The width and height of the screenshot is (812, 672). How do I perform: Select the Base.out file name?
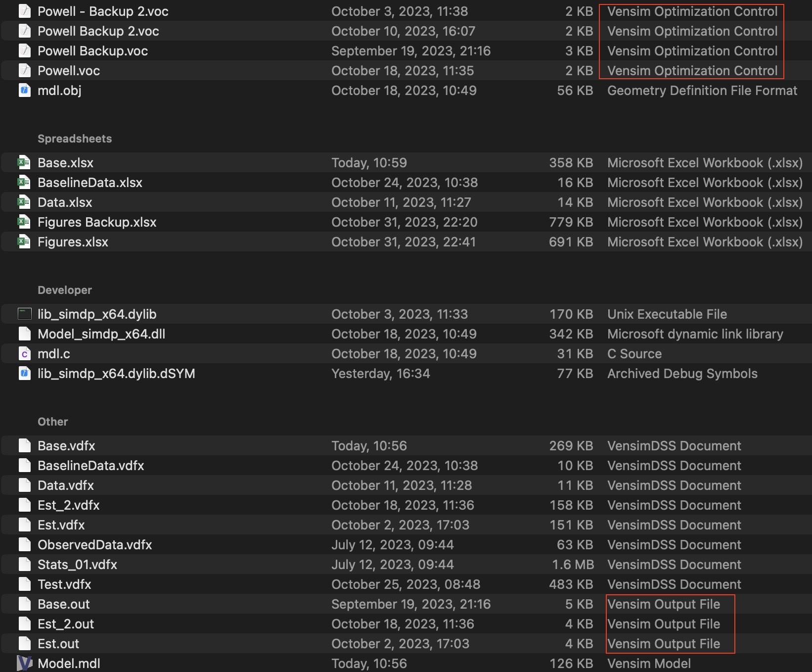[x=64, y=604]
